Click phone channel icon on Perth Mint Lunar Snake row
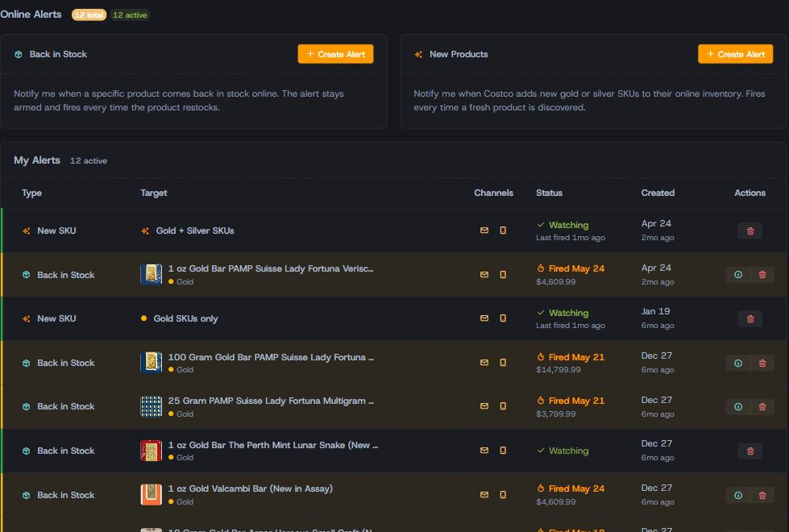Image resolution: width=789 pixels, height=532 pixels. [x=503, y=450]
